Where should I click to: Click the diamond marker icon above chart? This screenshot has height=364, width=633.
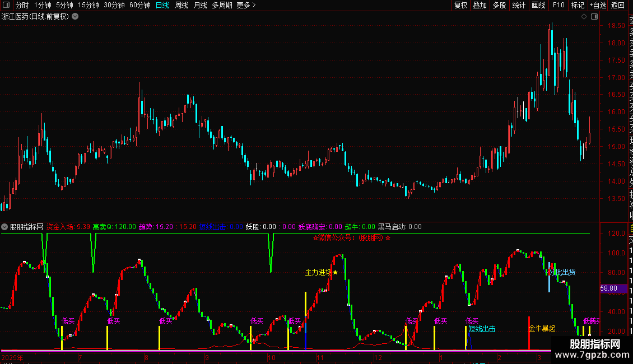coord(584,17)
